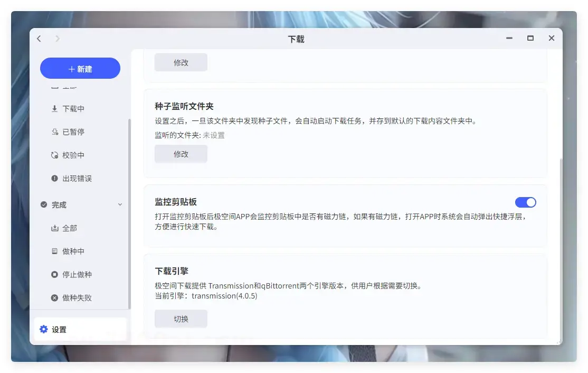Screen dimensions: 588x373
Task: Click 切换 to switch download engine
Action: pos(181,319)
